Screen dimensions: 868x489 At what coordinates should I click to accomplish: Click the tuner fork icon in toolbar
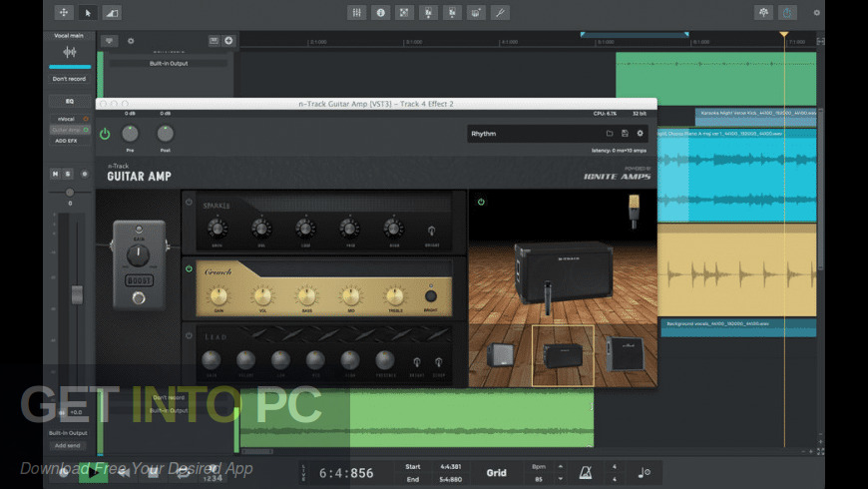[500, 12]
